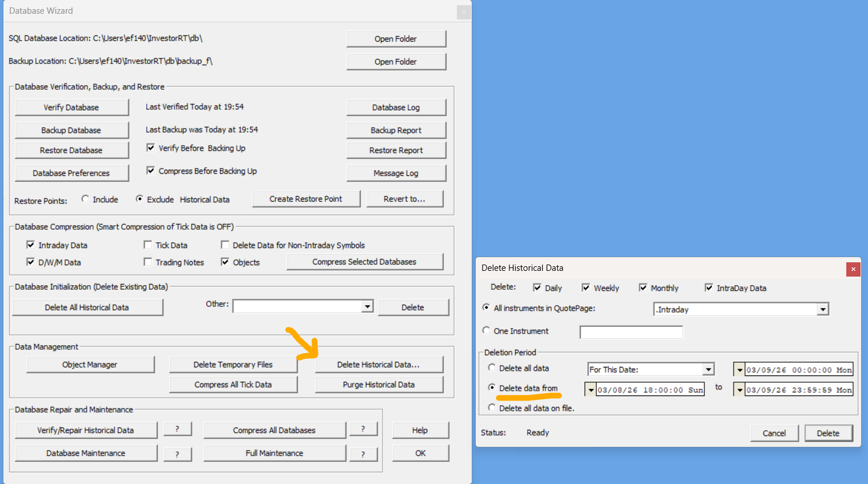
Task: Open the Delete Historical Data dialog button
Action: click(x=379, y=365)
